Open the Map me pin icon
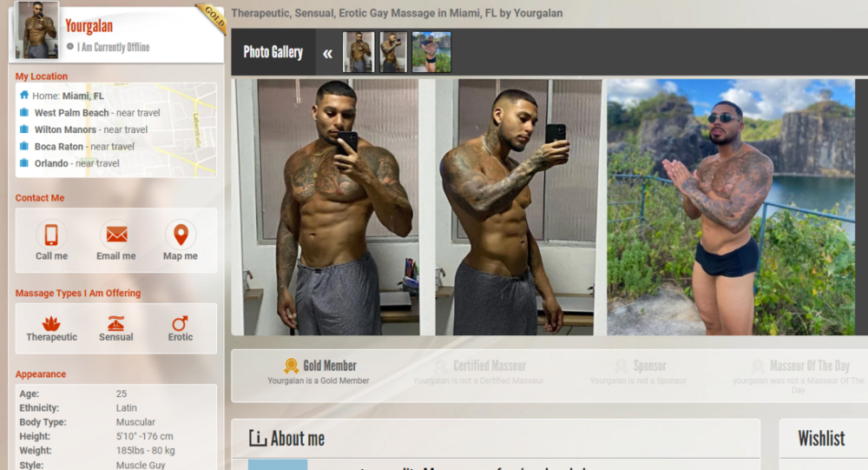 click(181, 235)
